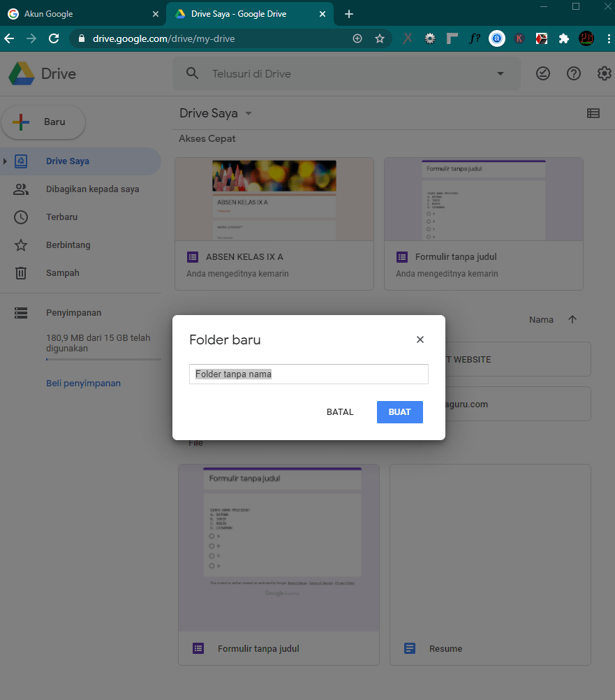Click the blue circular 'a' extension icon
This screenshot has height=700, width=615.
497,39
